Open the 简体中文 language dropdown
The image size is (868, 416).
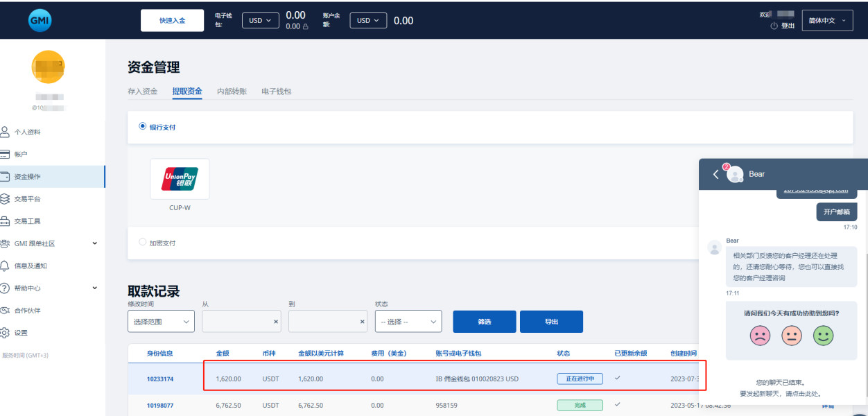tap(826, 21)
